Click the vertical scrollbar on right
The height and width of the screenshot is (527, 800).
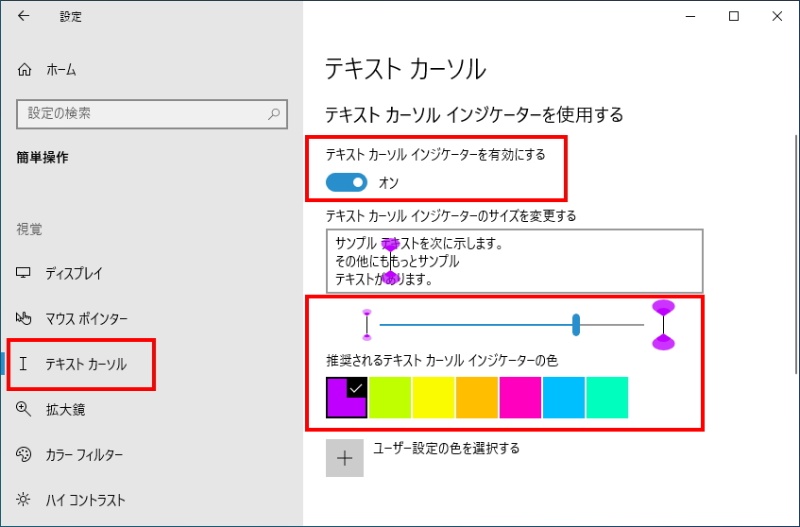point(796,255)
